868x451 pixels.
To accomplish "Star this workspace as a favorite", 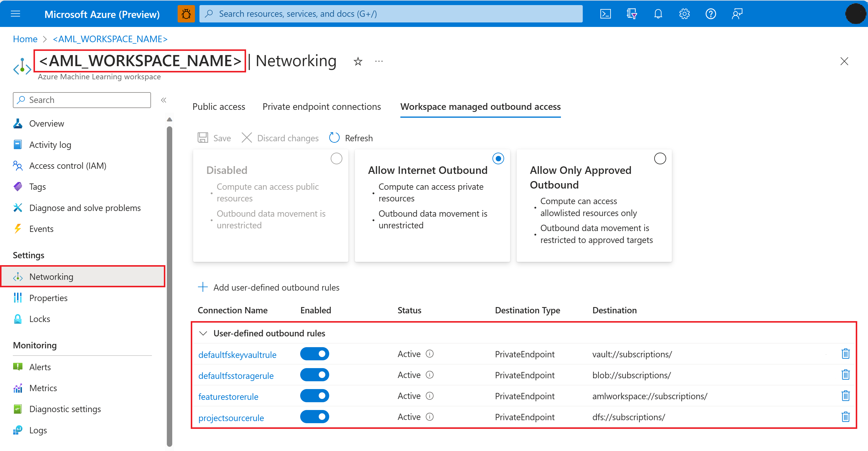I will click(x=358, y=61).
